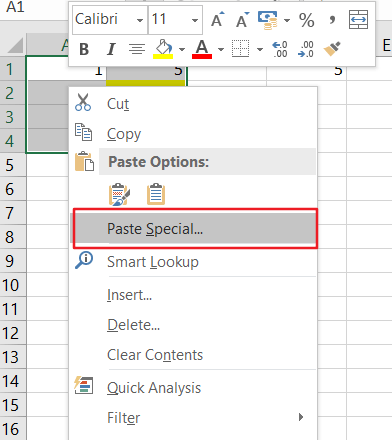Select row 8 header

click(13, 237)
